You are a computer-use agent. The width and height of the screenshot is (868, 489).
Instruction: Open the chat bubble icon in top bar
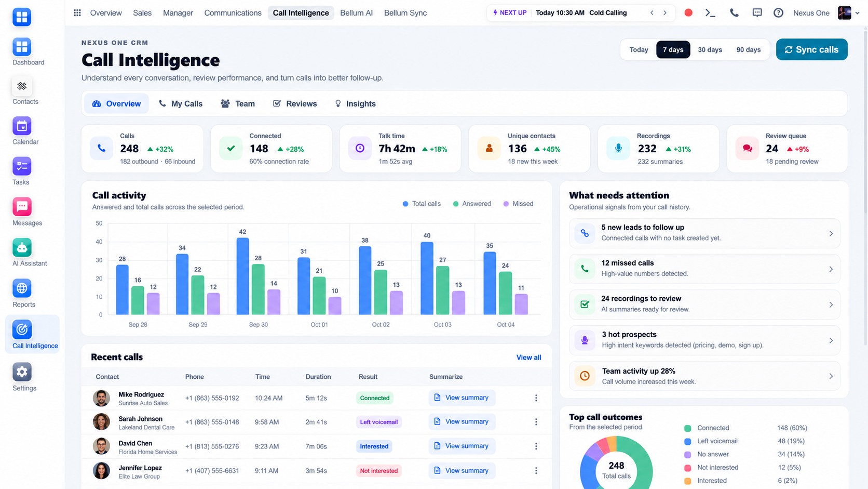point(757,12)
